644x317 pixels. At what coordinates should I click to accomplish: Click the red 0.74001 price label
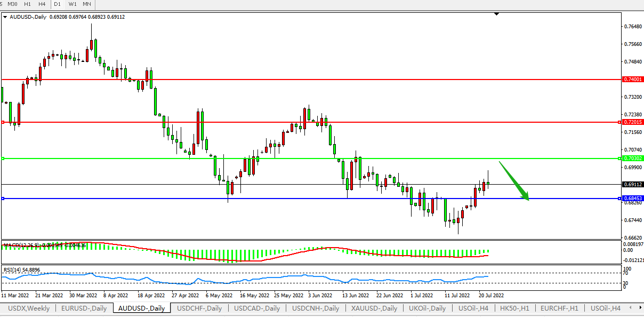tap(633, 79)
